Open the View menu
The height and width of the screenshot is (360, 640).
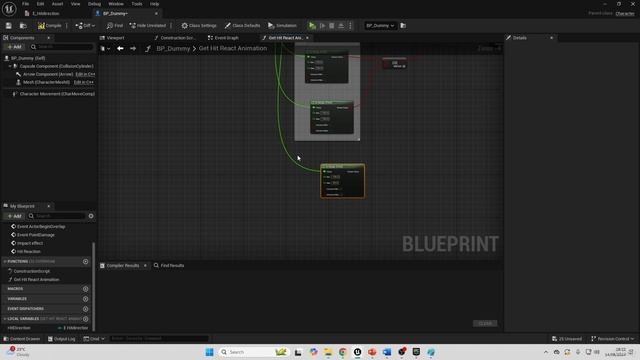pyautogui.click(x=76, y=4)
